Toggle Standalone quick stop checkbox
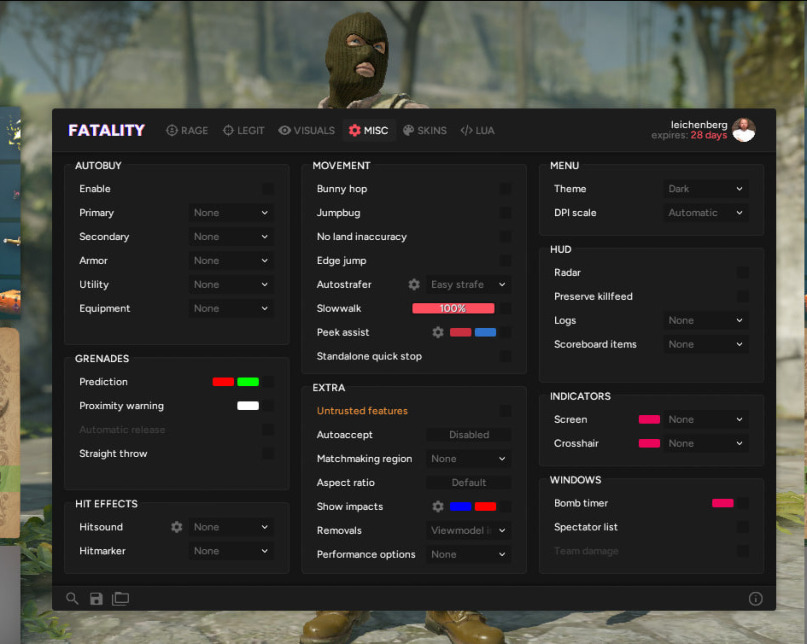 [506, 356]
